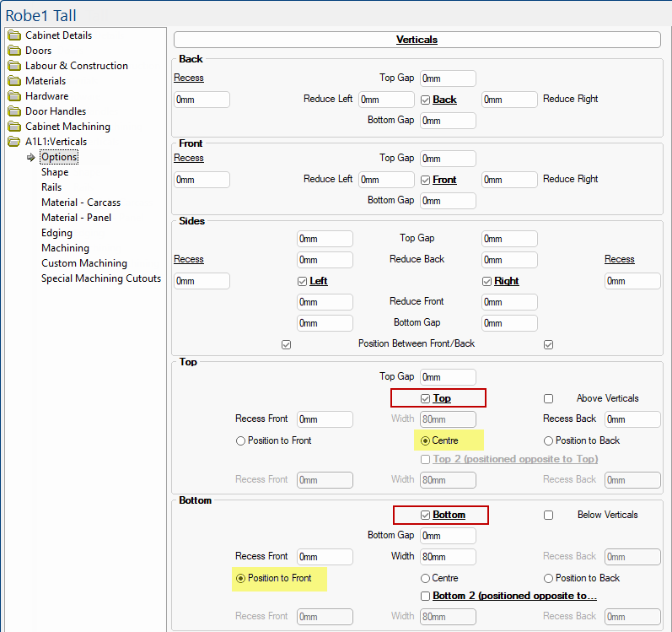
Task: Select Position to Front in Bottom section
Action: (240, 578)
